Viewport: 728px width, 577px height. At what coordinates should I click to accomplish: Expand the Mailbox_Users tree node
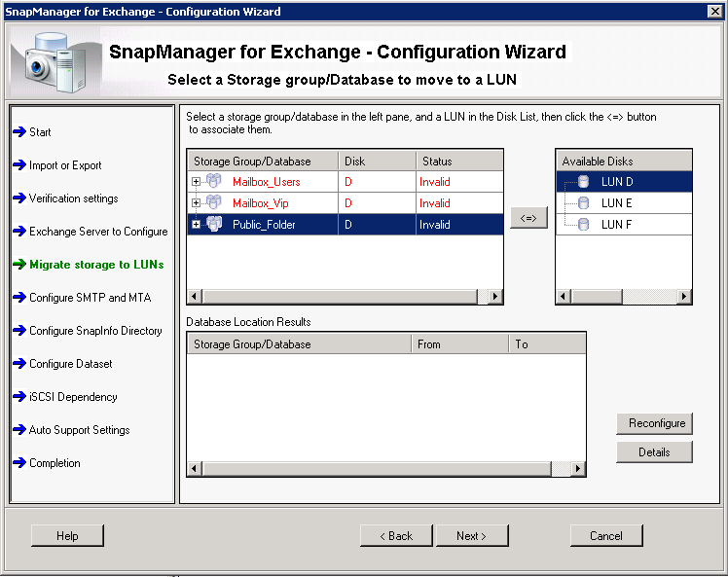(x=197, y=182)
